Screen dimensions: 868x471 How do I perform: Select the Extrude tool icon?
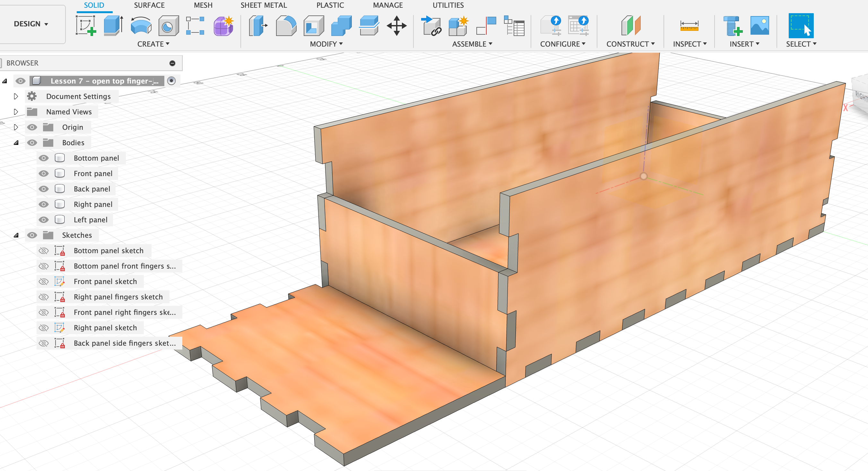click(113, 26)
